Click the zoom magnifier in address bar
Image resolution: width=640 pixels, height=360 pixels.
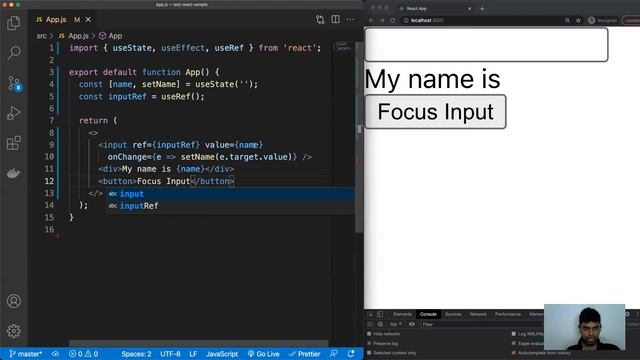(x=567, y=20)
